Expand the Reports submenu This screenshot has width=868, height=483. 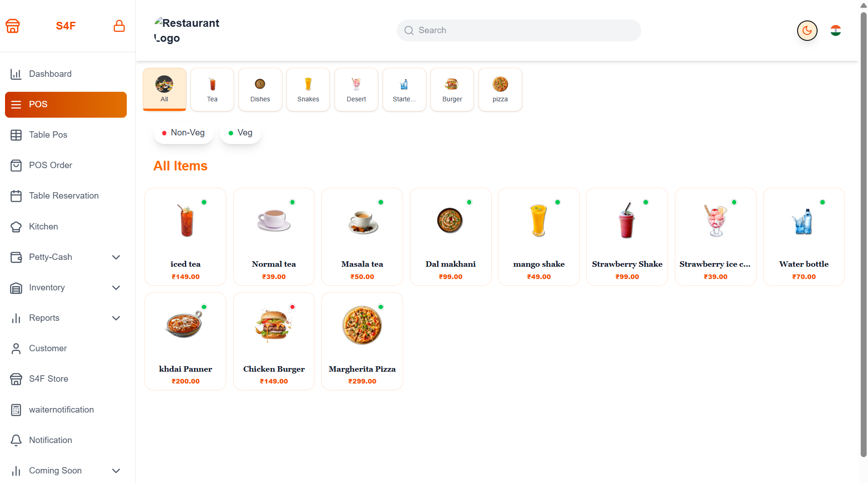click(116, 318)
